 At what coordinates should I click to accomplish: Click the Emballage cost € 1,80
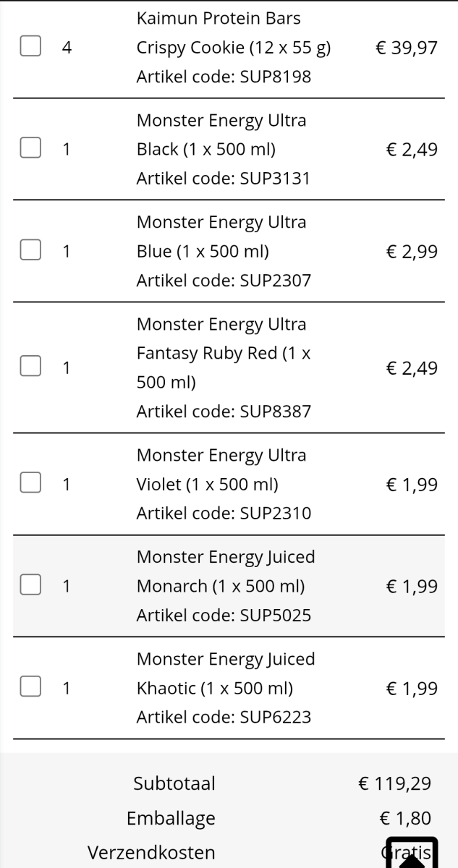tap(405, 818)
